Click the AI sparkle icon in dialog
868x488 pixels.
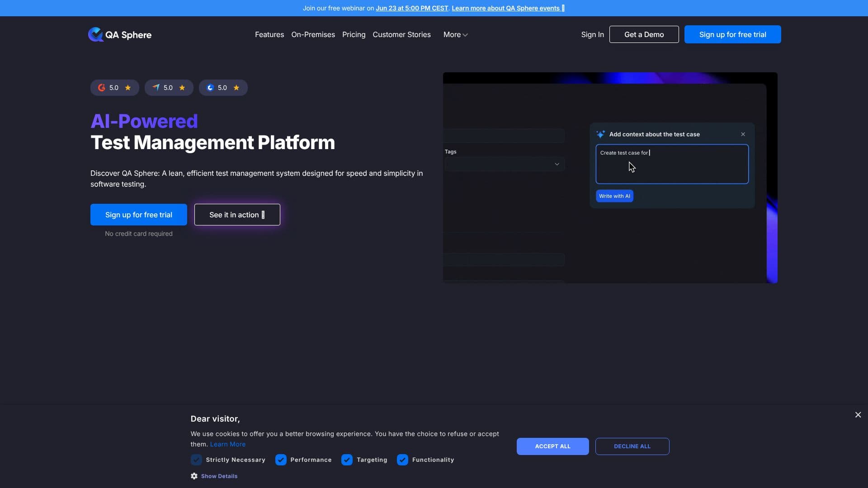point(601,134)
